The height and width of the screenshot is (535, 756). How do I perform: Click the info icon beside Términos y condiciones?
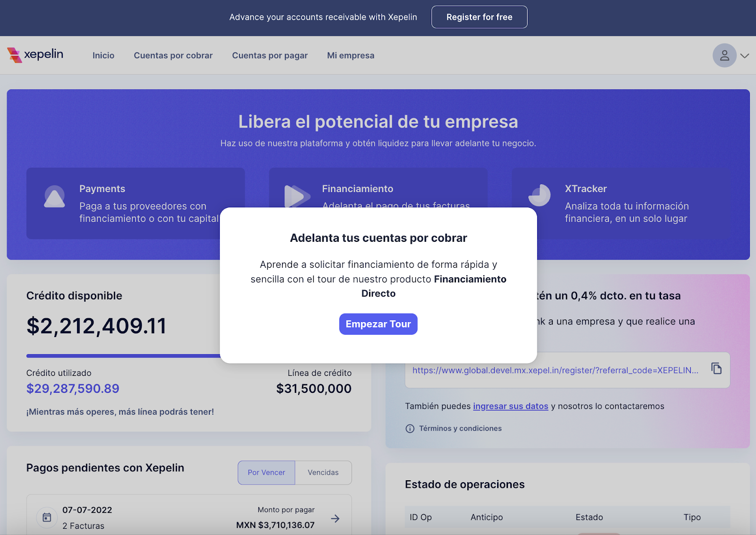pyautogui.click(x=410, y=429)
